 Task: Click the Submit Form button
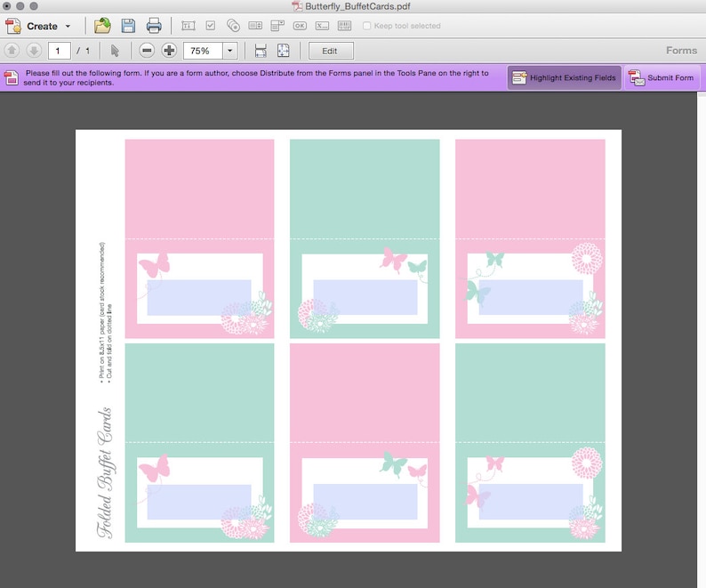[662, 77]
